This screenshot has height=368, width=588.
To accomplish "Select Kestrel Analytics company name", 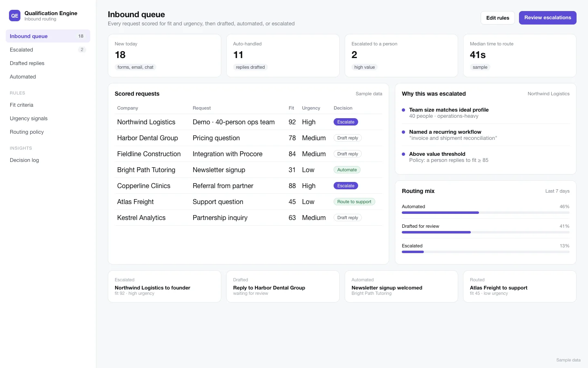I will (x=141, y=218).
